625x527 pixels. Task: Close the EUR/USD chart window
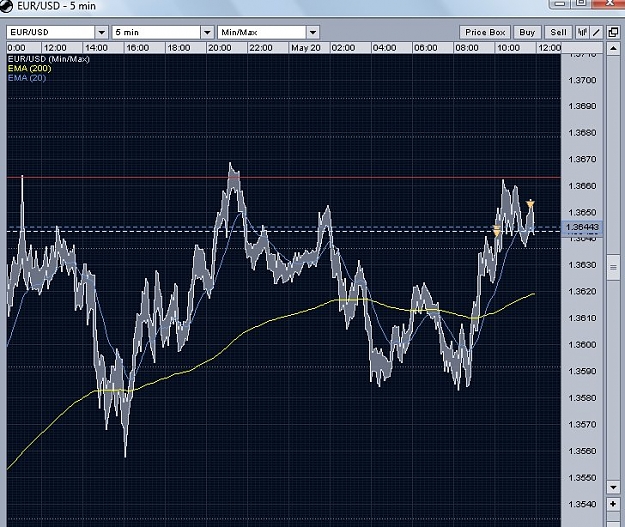[609, 4]
